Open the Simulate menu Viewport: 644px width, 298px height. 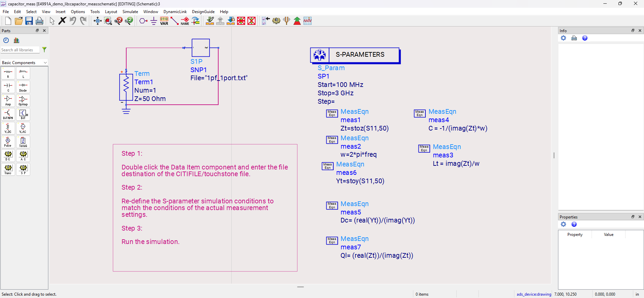pyautogui.click(x=130, y=12)
